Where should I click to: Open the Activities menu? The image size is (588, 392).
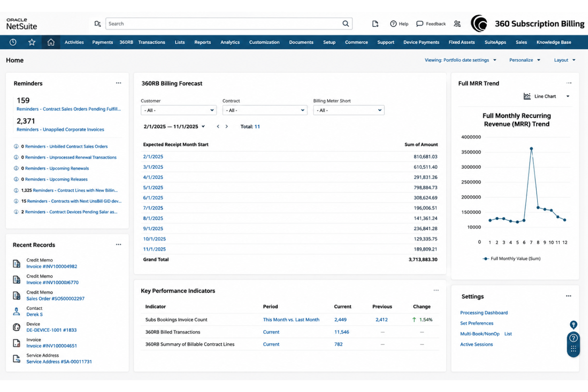74,42
